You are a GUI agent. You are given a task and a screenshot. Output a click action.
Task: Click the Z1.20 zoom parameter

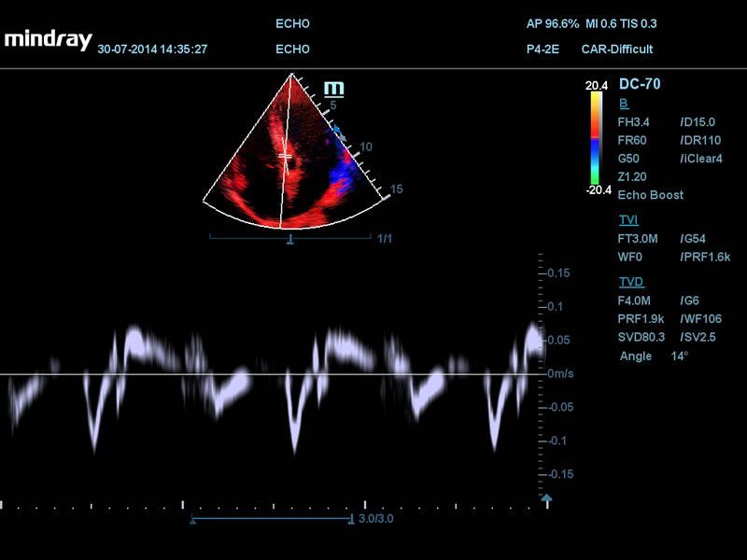[632, 176]
